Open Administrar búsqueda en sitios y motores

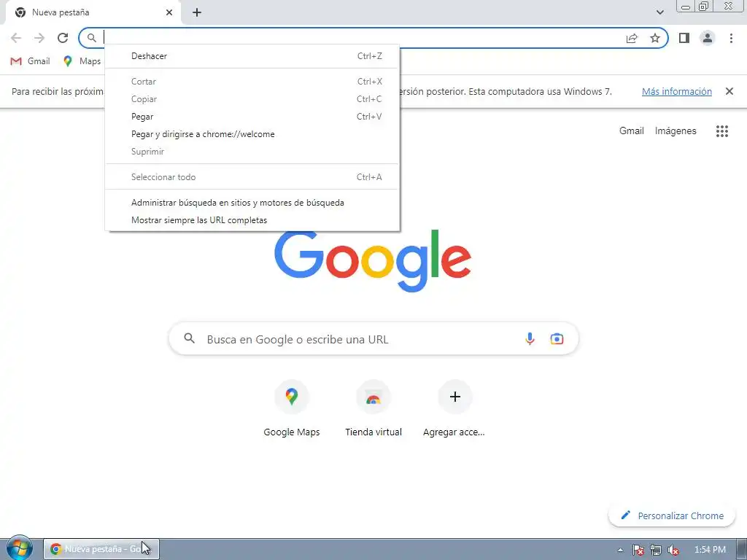coord(252,203)
